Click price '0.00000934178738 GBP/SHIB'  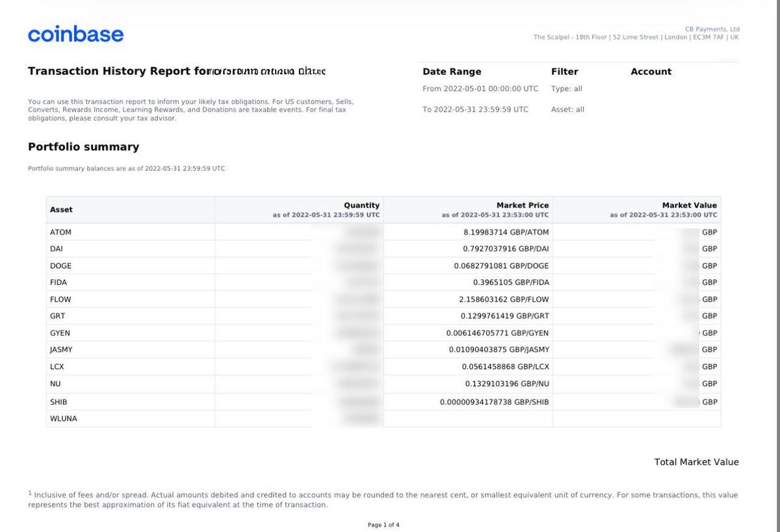(x=494, y=402)
